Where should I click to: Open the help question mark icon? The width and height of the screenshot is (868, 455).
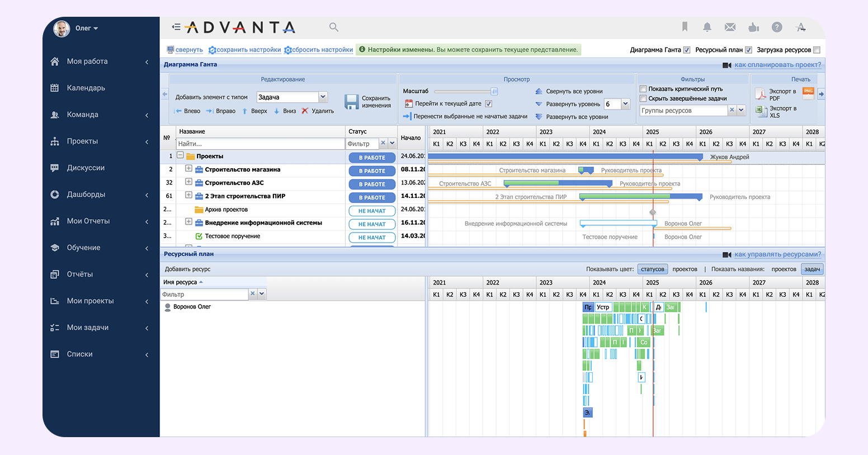click(x=777, y=27)
